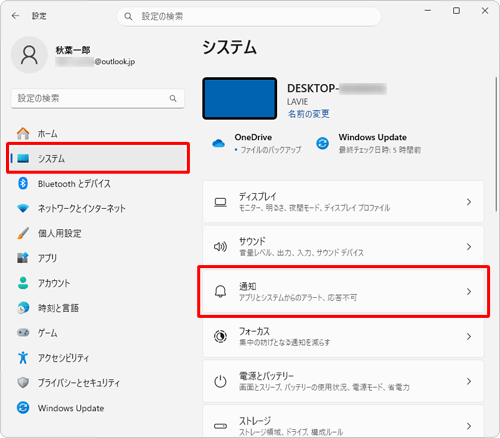500x438 pixels.
Task: Click the @outlook.jp email text
Action: click(x=115, y=62)
